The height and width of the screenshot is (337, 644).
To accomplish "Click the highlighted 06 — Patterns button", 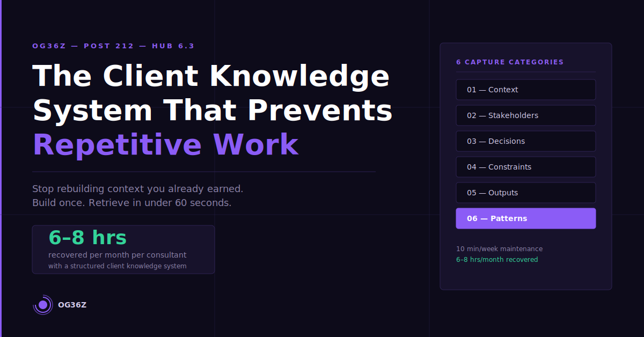I will pos(525,218).
